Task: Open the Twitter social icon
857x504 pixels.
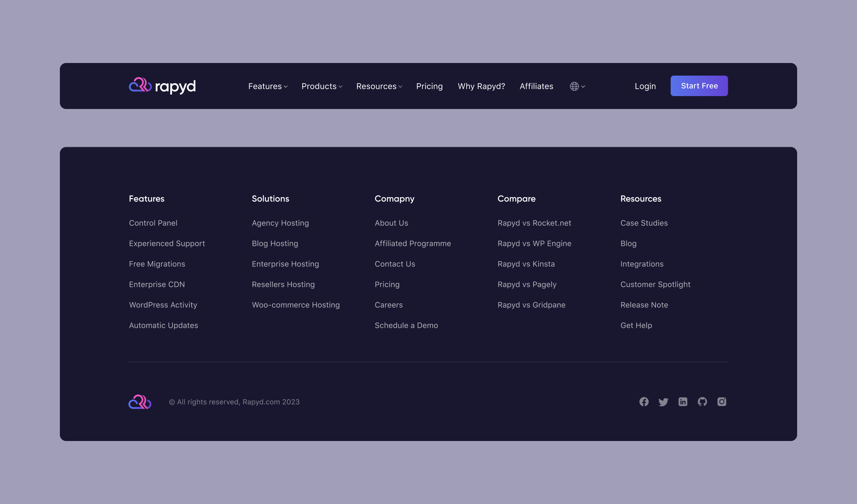Action: coord(663,402)
